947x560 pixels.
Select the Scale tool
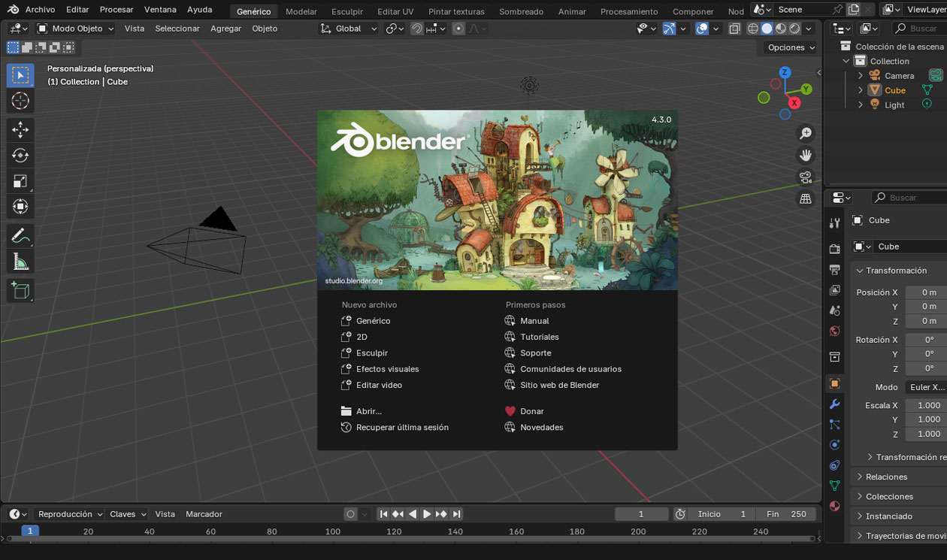(x=20, y=180)
